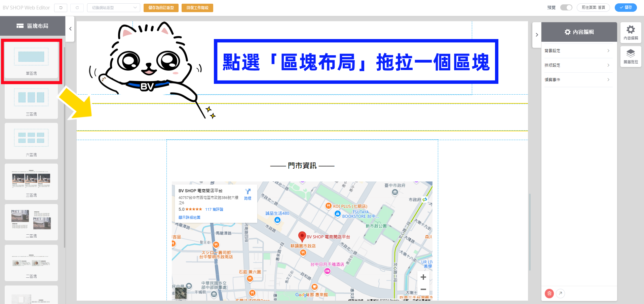644x304 pixels.
Task: Click the 區塊布局 panel header
Action: (33, 26)
